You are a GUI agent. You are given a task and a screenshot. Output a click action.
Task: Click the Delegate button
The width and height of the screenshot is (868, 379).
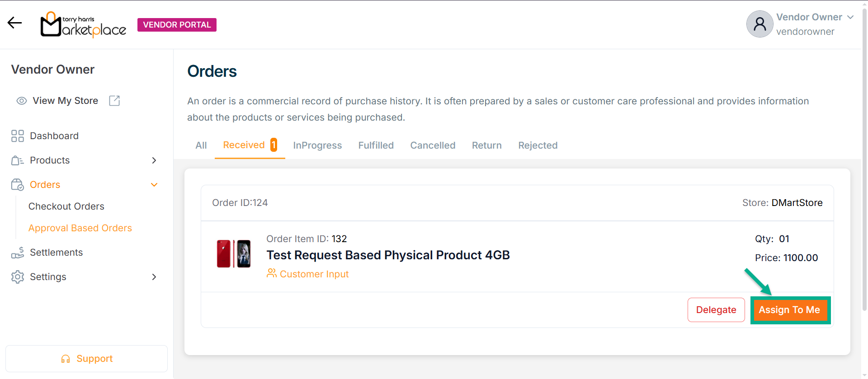tap(716, 310)
